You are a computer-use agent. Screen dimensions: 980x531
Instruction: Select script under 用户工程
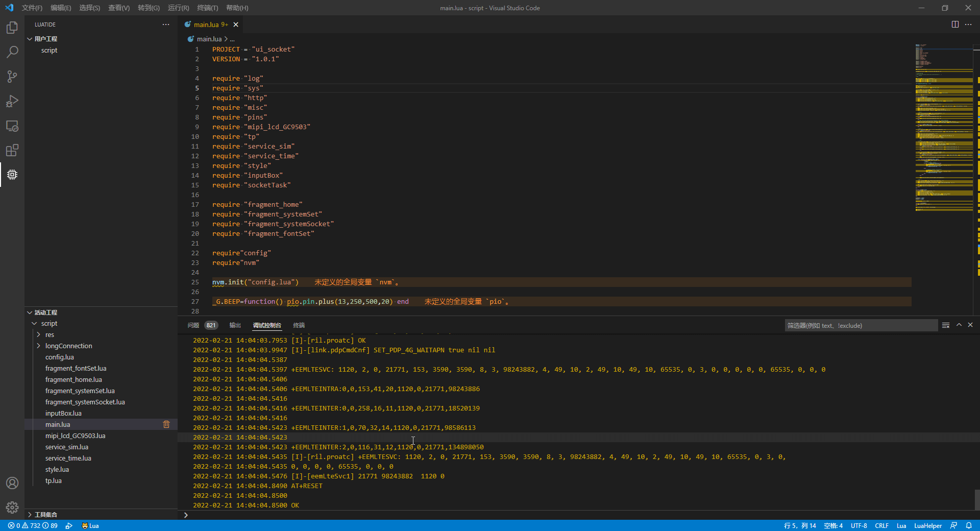pos(50,51)
